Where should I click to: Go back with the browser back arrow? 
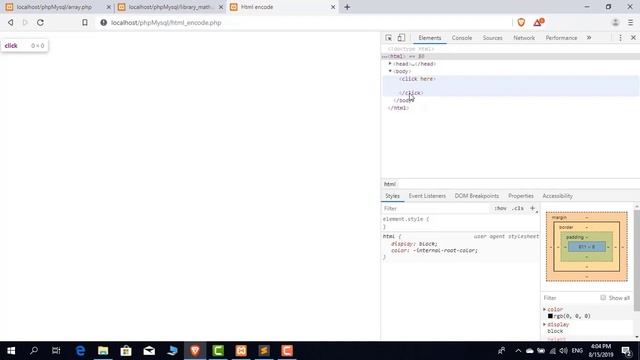pyautogui.click(x=11, y=22)
